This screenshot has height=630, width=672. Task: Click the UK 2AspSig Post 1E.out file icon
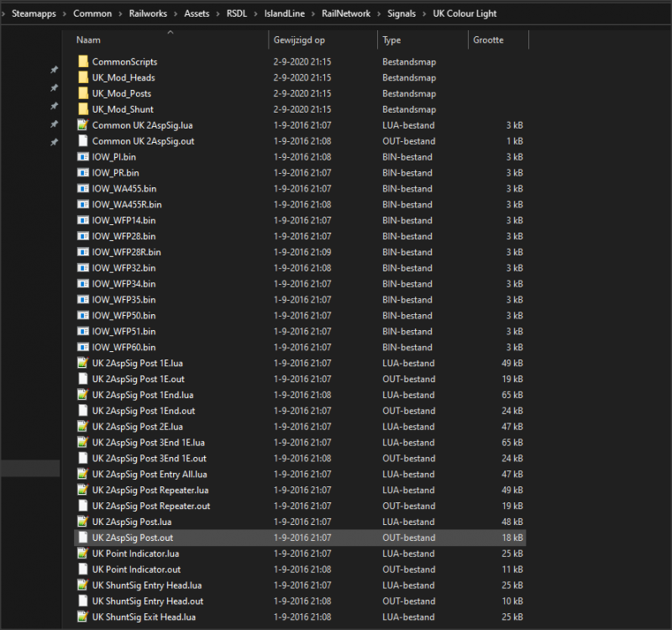click(x=82, y=379)
